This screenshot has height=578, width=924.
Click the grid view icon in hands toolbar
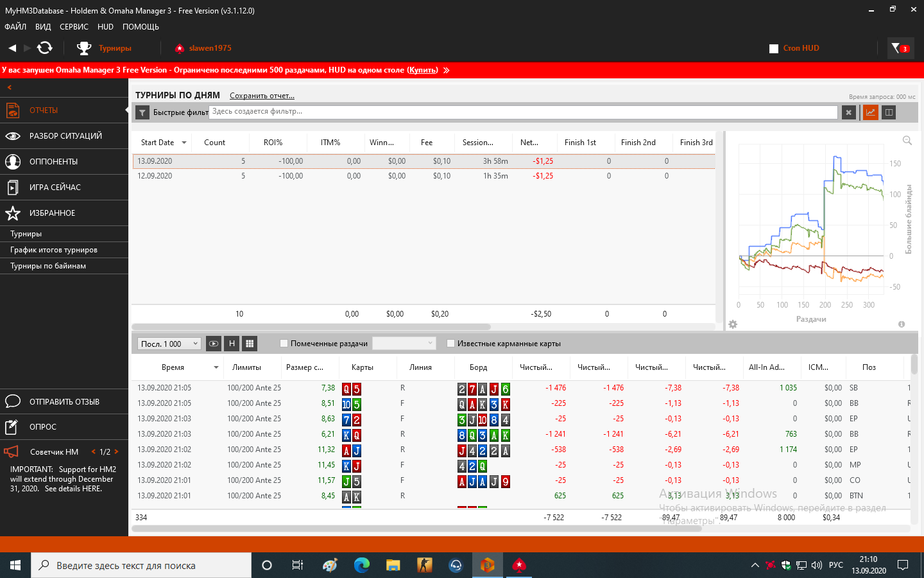(x=250, y=344)
